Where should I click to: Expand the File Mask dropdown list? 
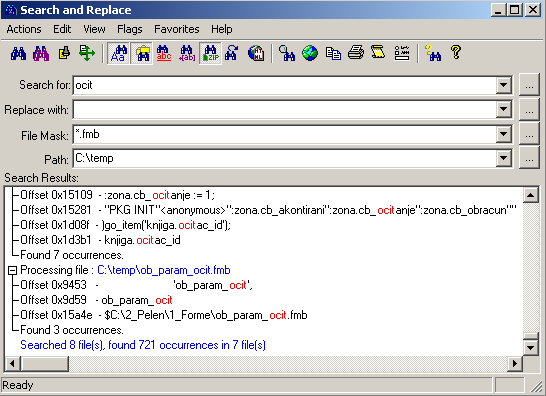503,134
